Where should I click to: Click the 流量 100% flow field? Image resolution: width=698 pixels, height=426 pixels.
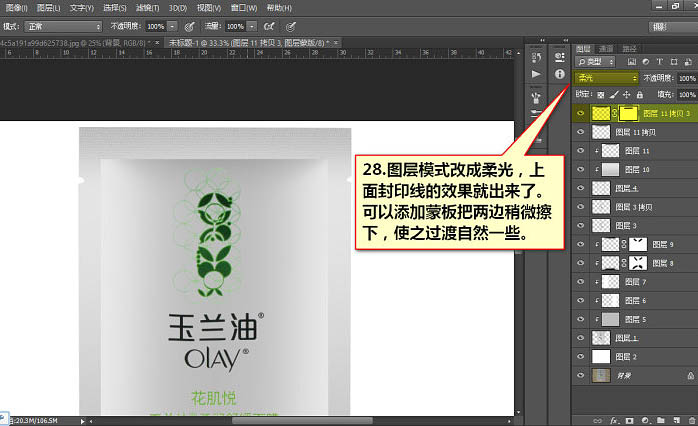click(235, 27)
